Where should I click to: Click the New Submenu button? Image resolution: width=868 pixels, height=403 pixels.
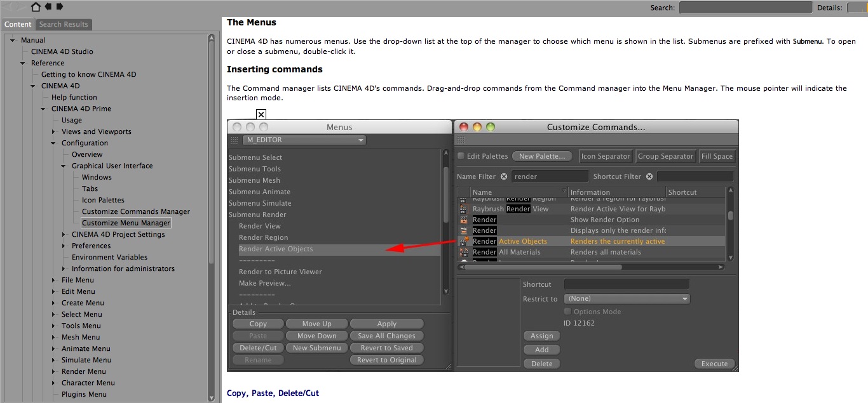[316, 348]
